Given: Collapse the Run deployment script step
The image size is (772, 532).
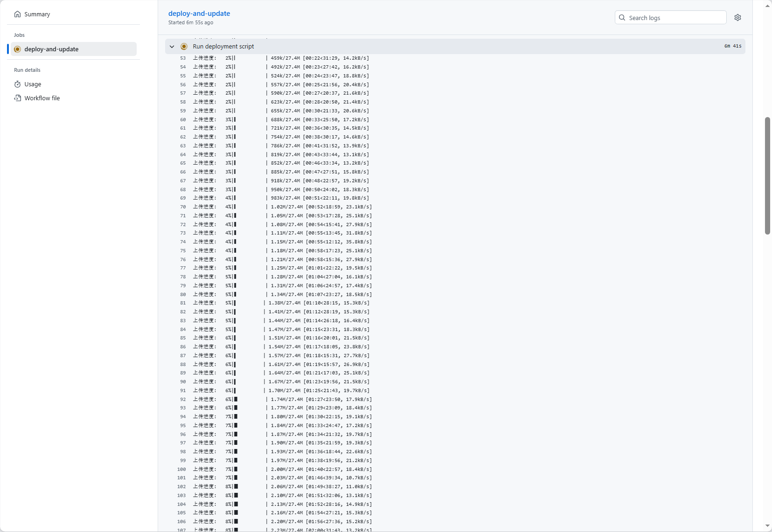Looking at the screenshot, I should point(172,47).
